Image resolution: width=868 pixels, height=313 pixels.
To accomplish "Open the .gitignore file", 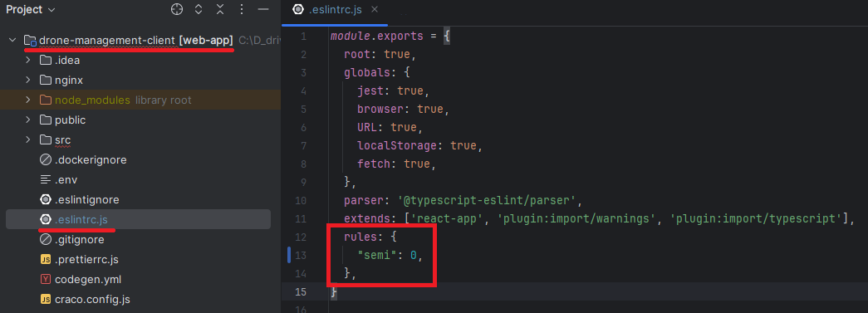I will pos(79,239).
